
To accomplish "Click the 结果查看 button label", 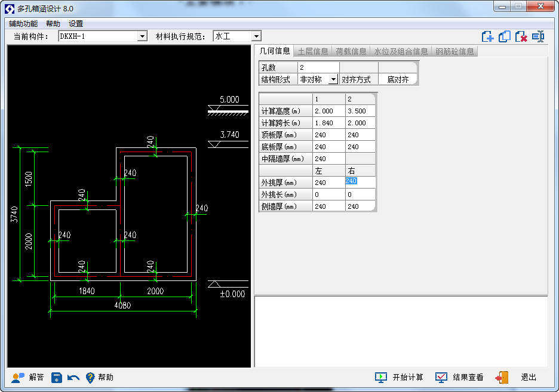I will click(468, 378).
